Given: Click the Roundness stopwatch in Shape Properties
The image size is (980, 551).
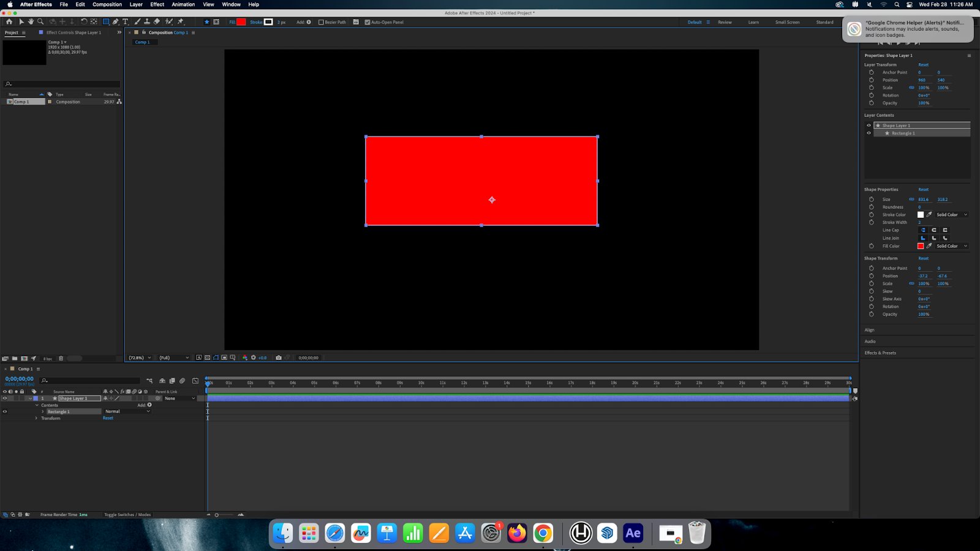Looking at the screenshot, I should point(872,207).
